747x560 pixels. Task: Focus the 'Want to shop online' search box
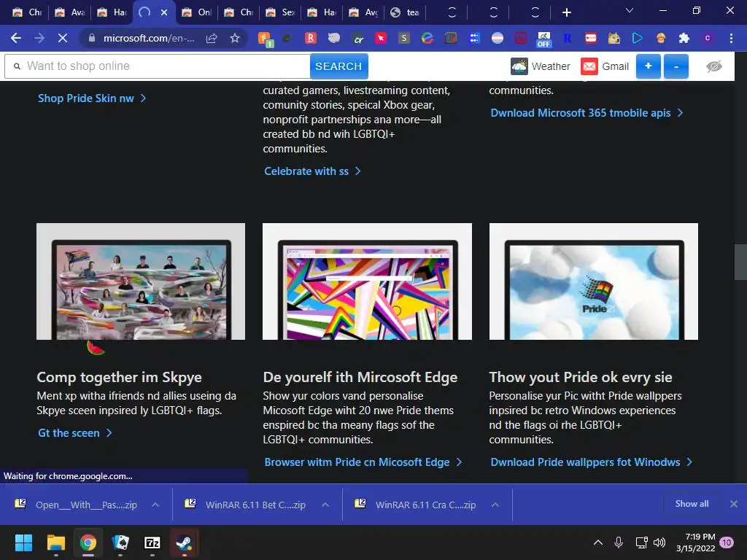[158, 66]
